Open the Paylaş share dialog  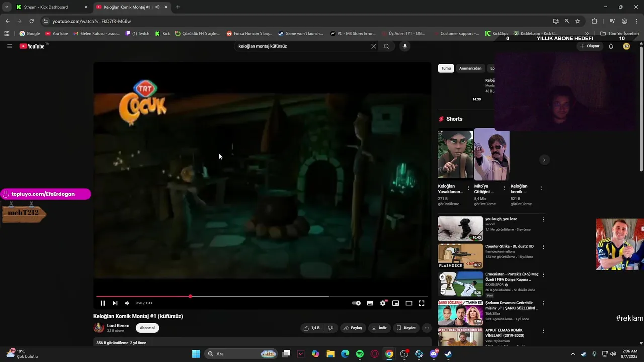pyautogui.click(x=352, y=328)
